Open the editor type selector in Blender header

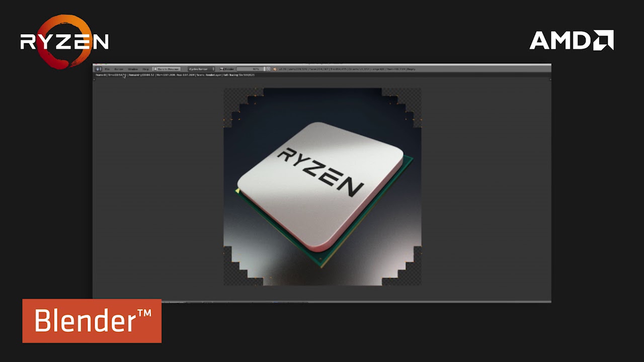click(x=99, y=69)
